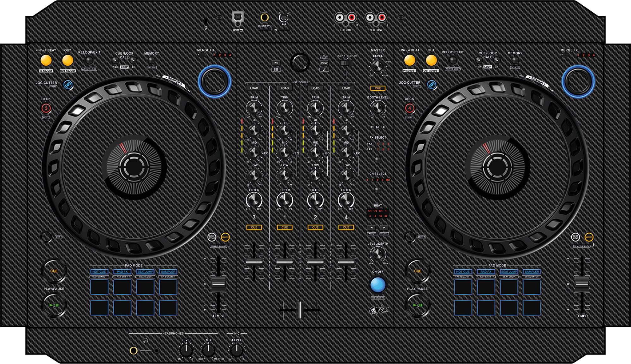
Task: Hold SHIFT on the left deck
Action: point(46,237)
